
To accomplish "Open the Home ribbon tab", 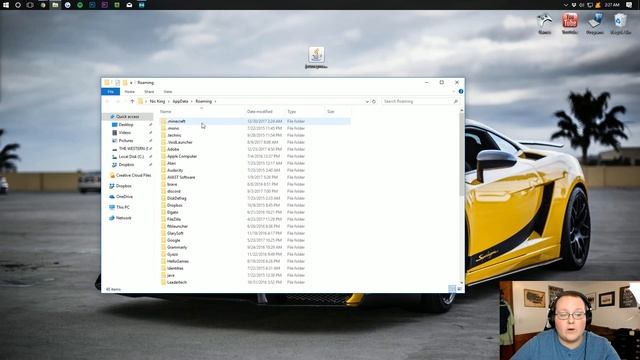I will pyautogui.click(x=130, y=91).
